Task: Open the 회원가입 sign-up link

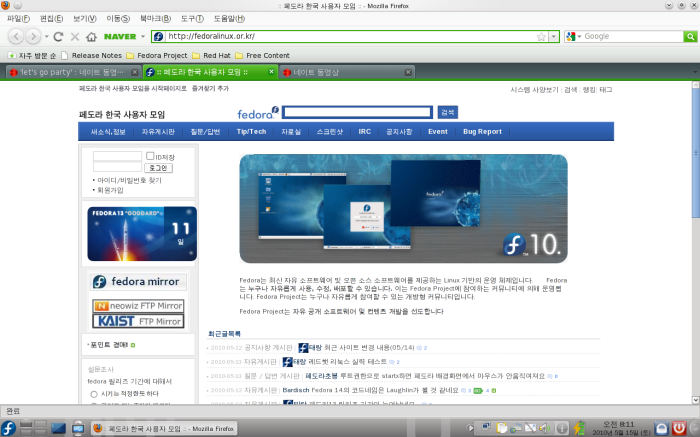Action: (x=110, y=190)
